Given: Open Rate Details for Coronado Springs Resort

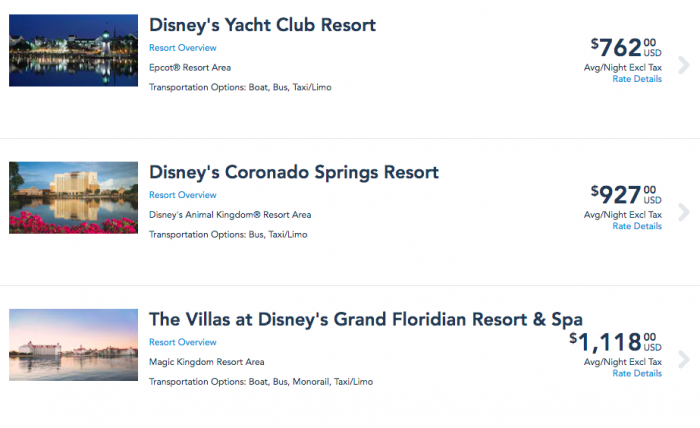Looking at the screenshot, I should (x=636, y=226).
